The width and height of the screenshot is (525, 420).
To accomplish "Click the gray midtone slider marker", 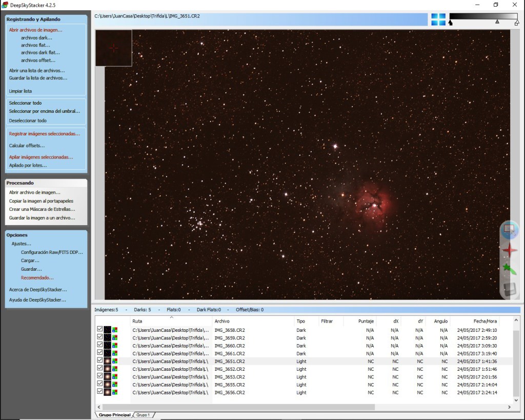I will pos(497,22).
